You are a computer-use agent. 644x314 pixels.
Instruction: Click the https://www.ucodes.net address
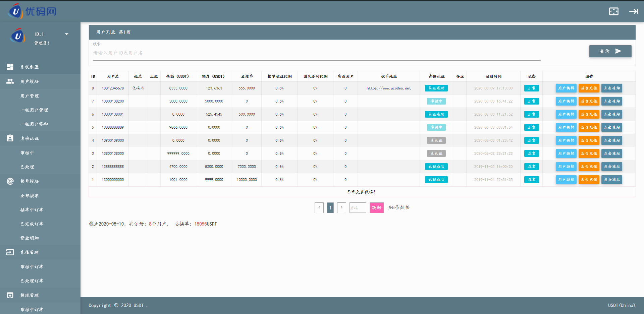(388, 88)
